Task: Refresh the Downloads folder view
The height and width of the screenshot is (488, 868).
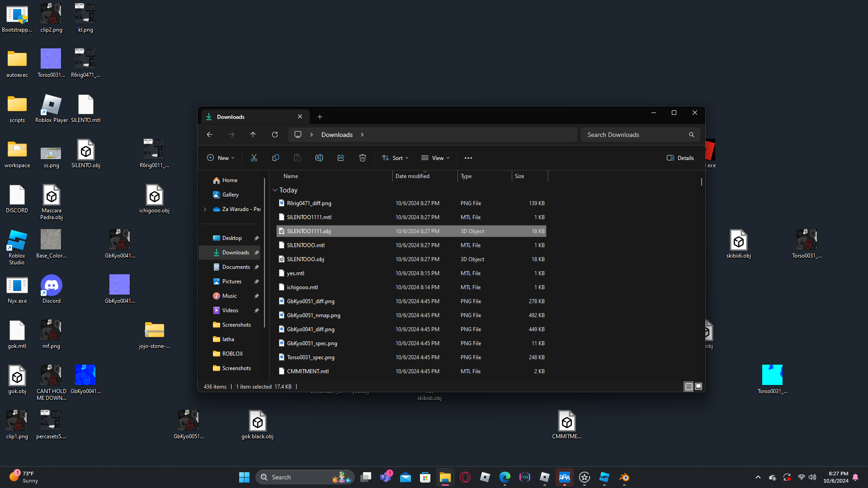Action: [274, 135]
